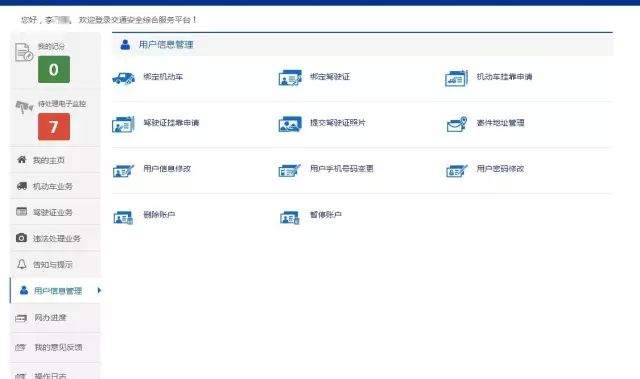Open 驾驶证业务 sidebar menu
Image resolution: width=640 pixels, height=379 pixels.
[55, 212]
